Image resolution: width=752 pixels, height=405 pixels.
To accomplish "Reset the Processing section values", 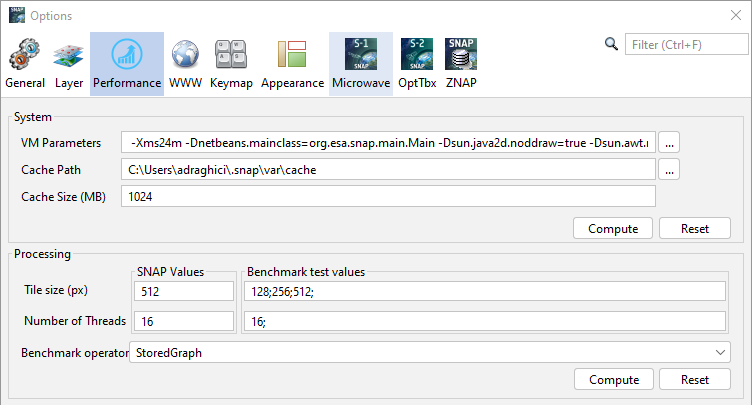I will click(x=695, y=380).
